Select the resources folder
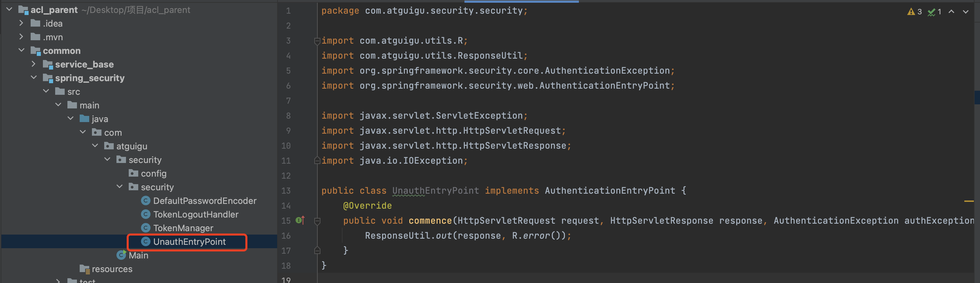 112,269
